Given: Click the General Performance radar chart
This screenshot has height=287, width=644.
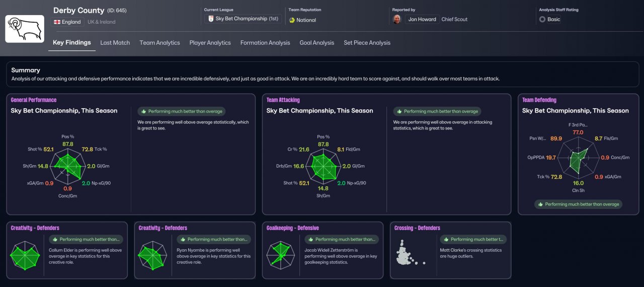Looking at the screenshot, I should pos(67,166).
